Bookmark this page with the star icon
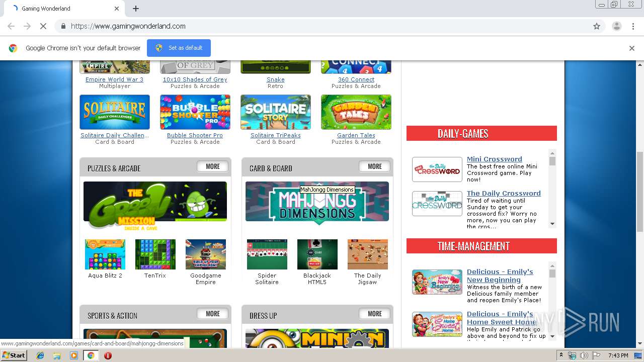This screenshot has width=644, height=362. (597, 26)
